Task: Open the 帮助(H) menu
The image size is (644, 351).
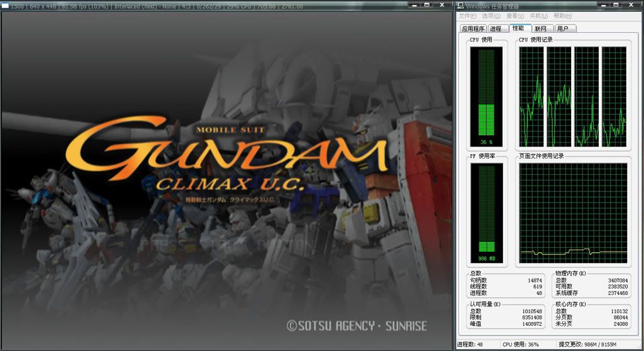Action: (563, 16)
